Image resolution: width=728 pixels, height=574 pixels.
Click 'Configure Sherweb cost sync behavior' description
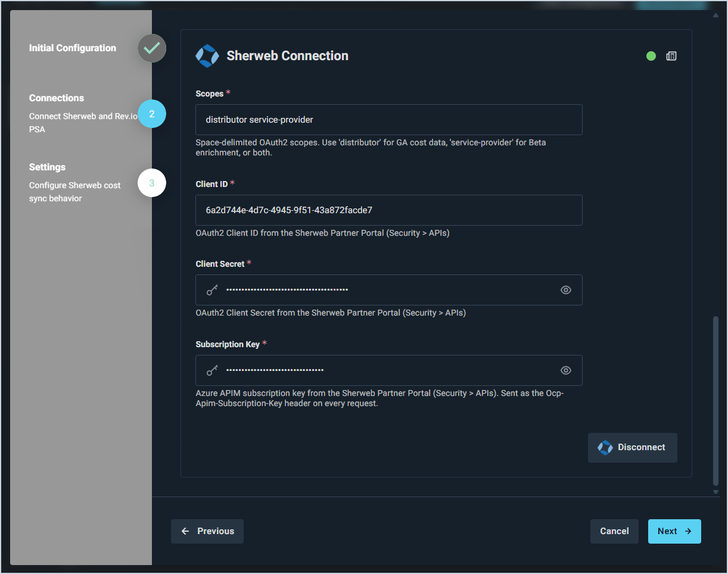coord(75,192)
